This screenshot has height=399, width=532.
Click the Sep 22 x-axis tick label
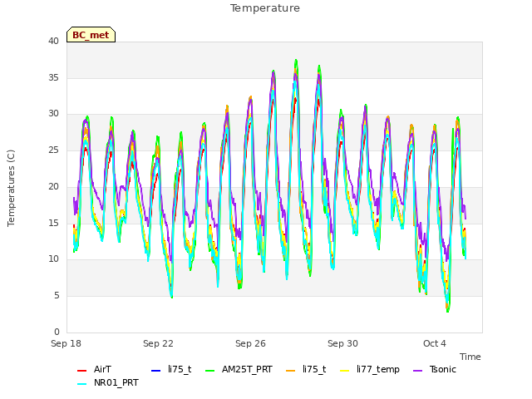pos(158,343)
